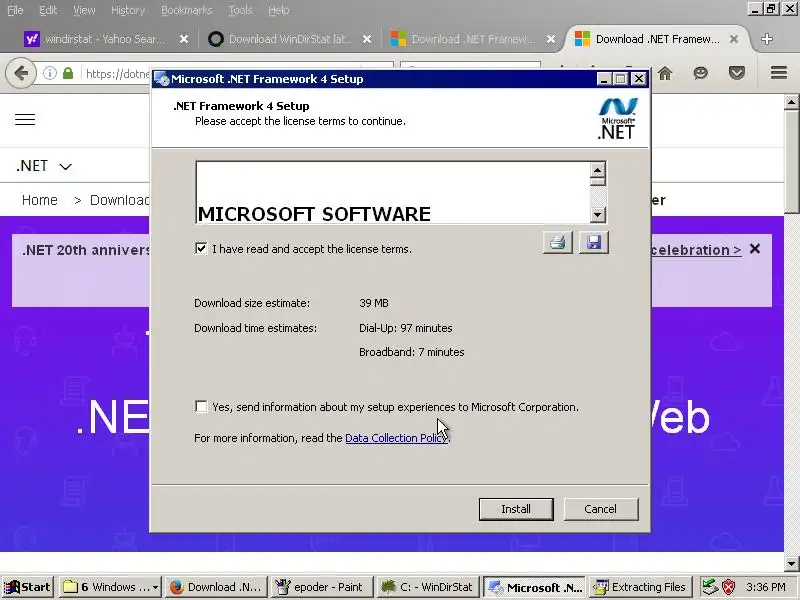Click the Cancel button in setup dialog

[x=601, y=509]
